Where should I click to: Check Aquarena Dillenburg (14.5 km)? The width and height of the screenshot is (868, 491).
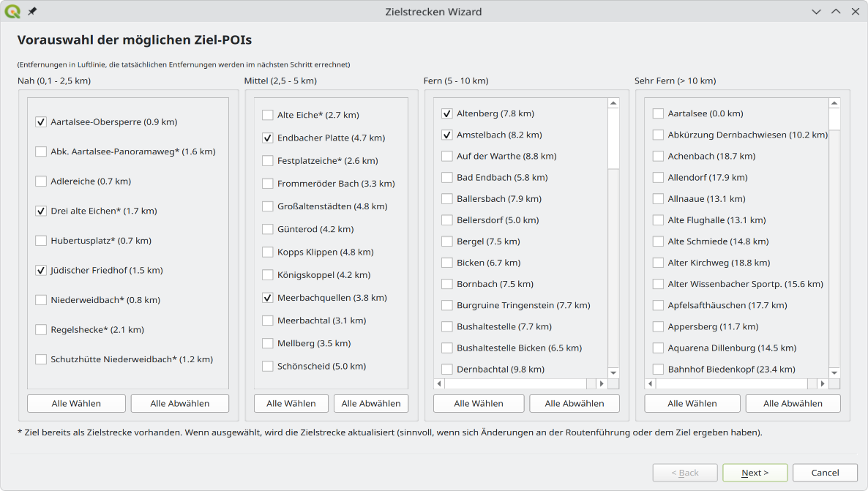pos(658,348)
